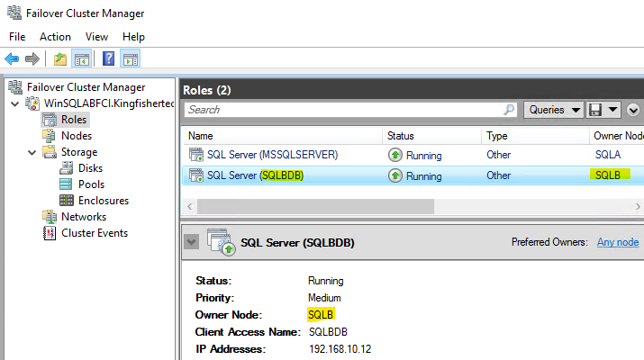Image resolution: width=644 pixels, height=360 pixels.
Task: Open the File menu
Action: pyautogui.click(x=17, y=37)
